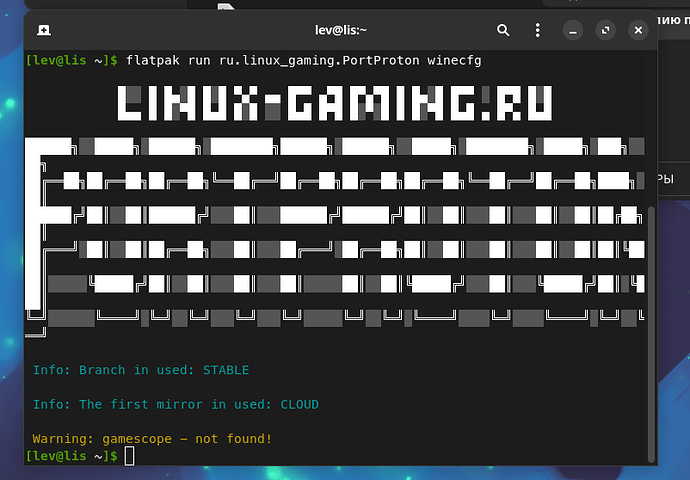Screen dimensions: 690x480
Task: Click the LINUX-GAMING.RU ASCII banner
Action: 334,103
